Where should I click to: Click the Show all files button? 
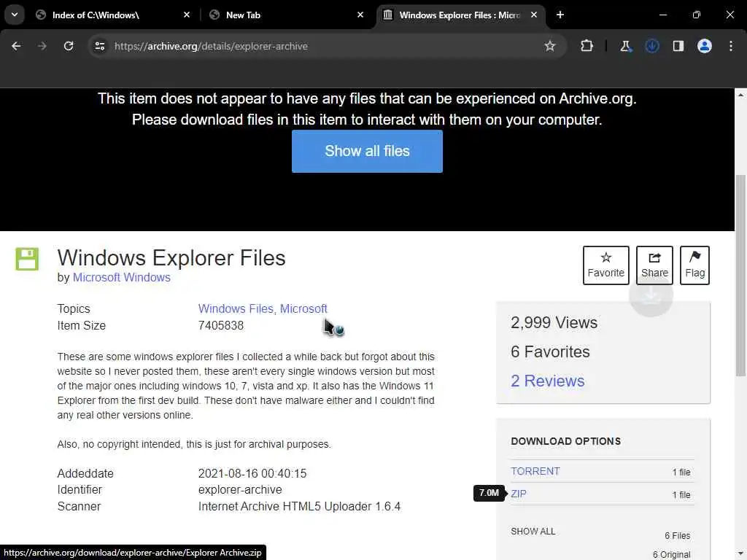pos(368,152)
